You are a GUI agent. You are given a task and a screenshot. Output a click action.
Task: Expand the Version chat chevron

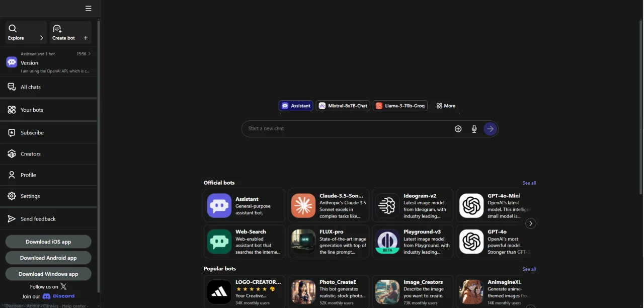pyautogui.click(x=90, y=54)
